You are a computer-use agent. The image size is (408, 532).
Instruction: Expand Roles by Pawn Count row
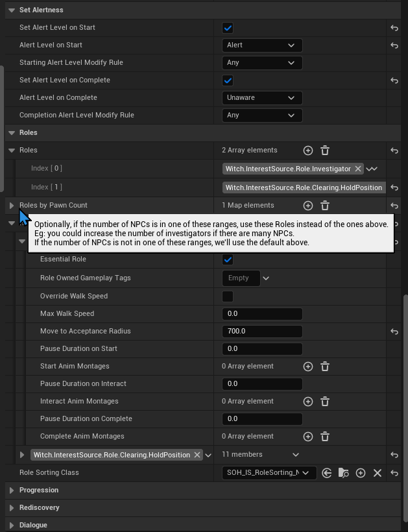coord(12,206)
